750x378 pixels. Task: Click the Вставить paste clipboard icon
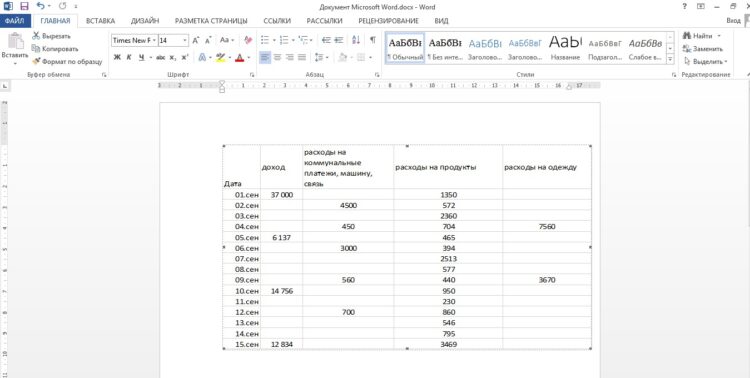(x=15, y=41)
